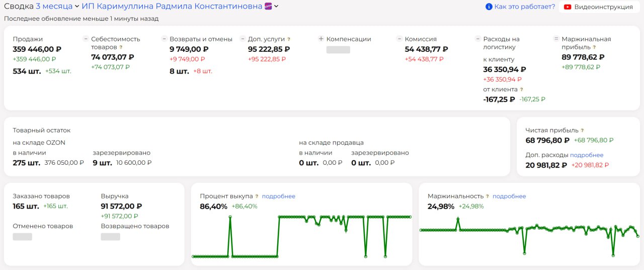The width and height of the screenshot is (644, 270).
Task: Open the Маржинальность help tooltip icon
Action: point(487,196)
